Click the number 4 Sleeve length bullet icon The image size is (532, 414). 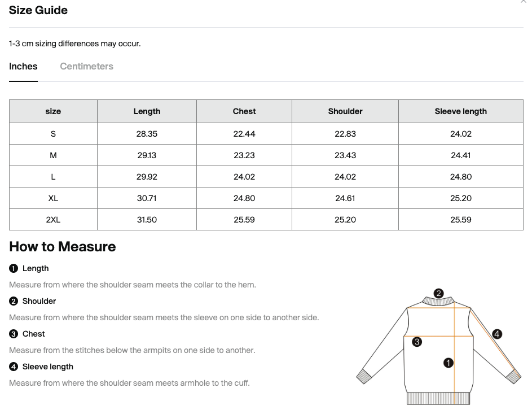13,367
